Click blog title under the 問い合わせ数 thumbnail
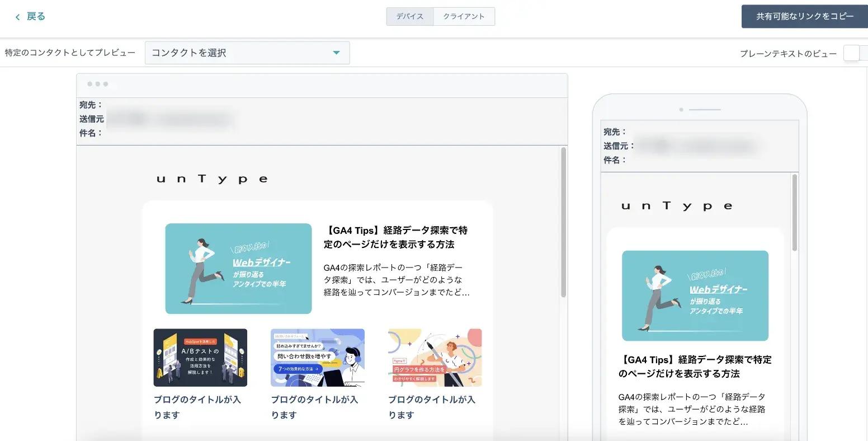This screenshot has width=868, height=441. pos(315,407)
